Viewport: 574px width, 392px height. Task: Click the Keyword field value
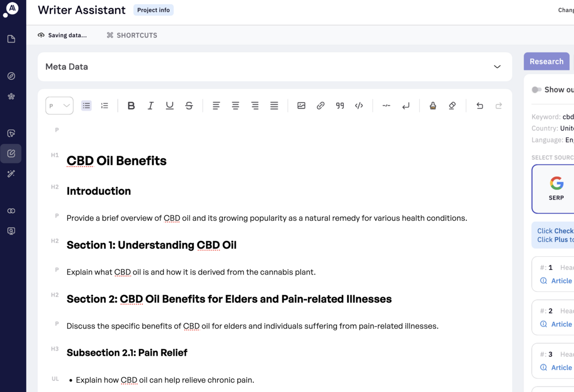[568, 117]
